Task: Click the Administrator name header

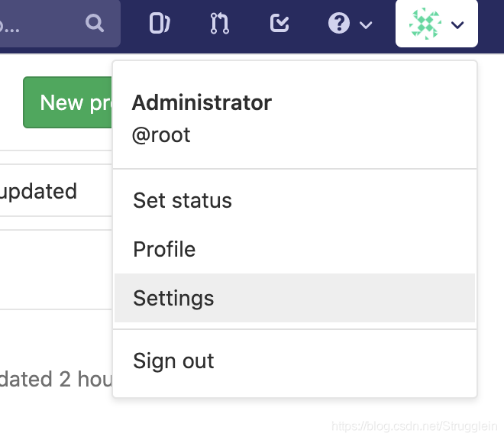Action: point(202,103)
